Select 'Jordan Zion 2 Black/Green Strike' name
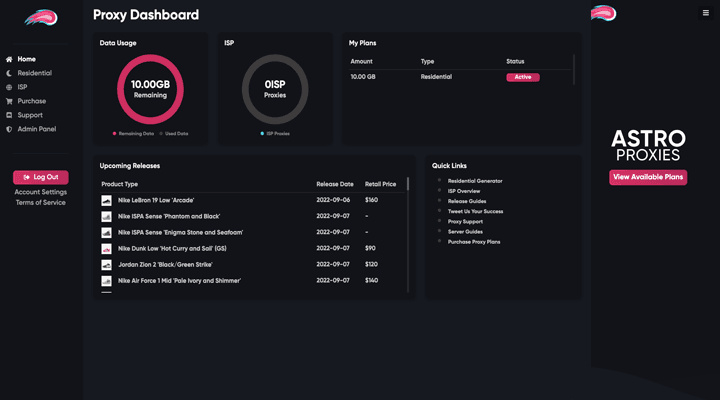This screenshot has width=720, height=400. point(165,265)
